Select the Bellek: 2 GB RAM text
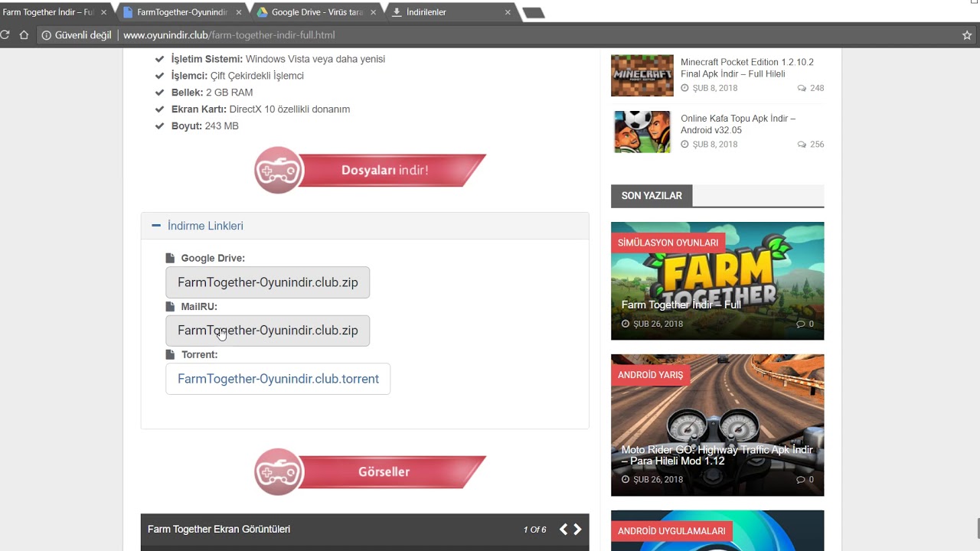The width and height of the screenshot is (980, 551). pyautogui.click(x=212, y=93)
